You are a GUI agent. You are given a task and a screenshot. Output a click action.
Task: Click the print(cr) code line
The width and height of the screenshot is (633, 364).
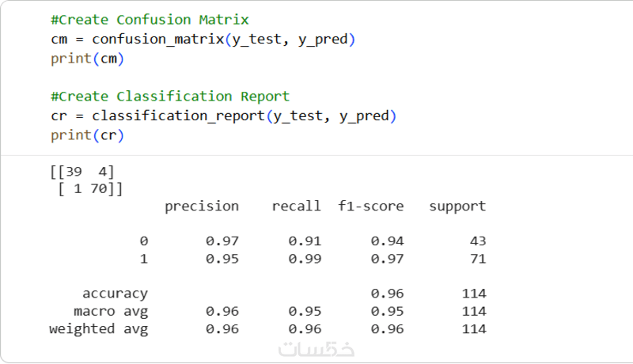(x=87, y=135)
